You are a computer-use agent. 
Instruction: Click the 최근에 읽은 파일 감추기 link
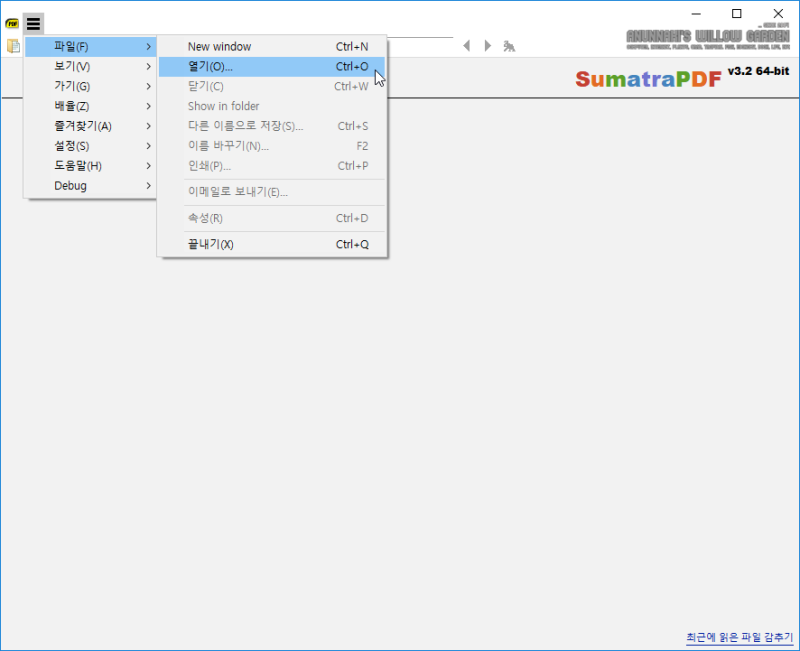click(740, 637)
